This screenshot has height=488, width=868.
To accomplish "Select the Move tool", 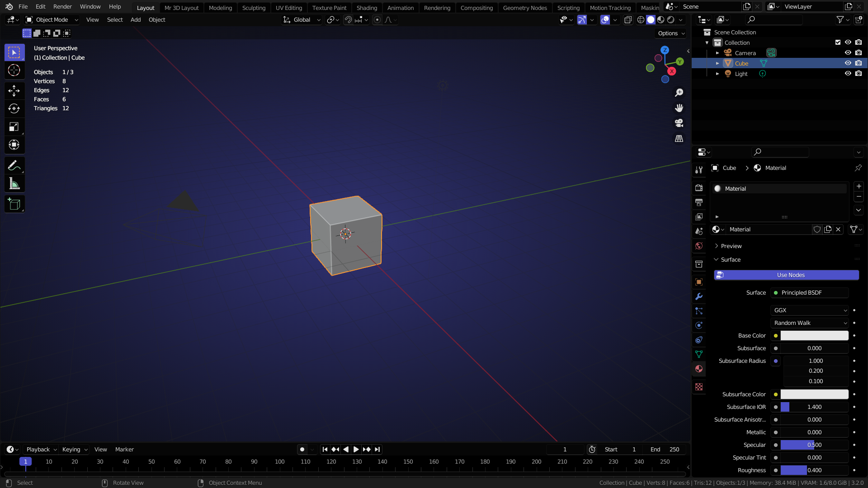I will click(14, 90).
